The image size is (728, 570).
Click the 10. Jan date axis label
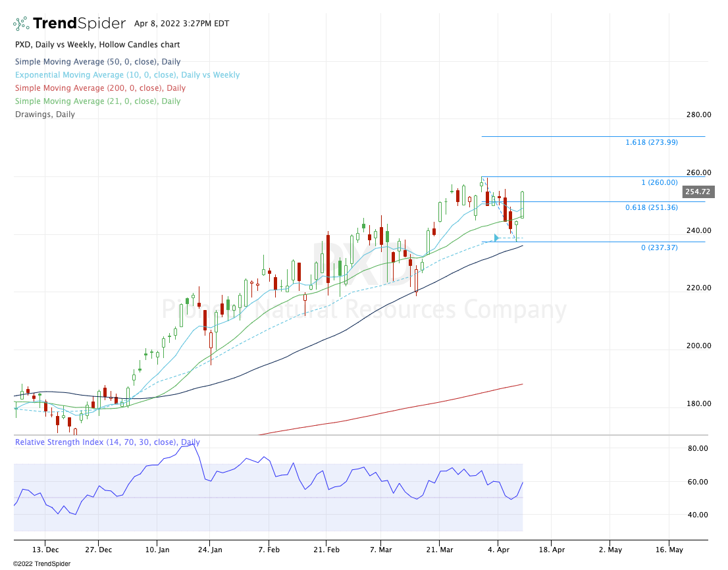(x=157, y=550)
